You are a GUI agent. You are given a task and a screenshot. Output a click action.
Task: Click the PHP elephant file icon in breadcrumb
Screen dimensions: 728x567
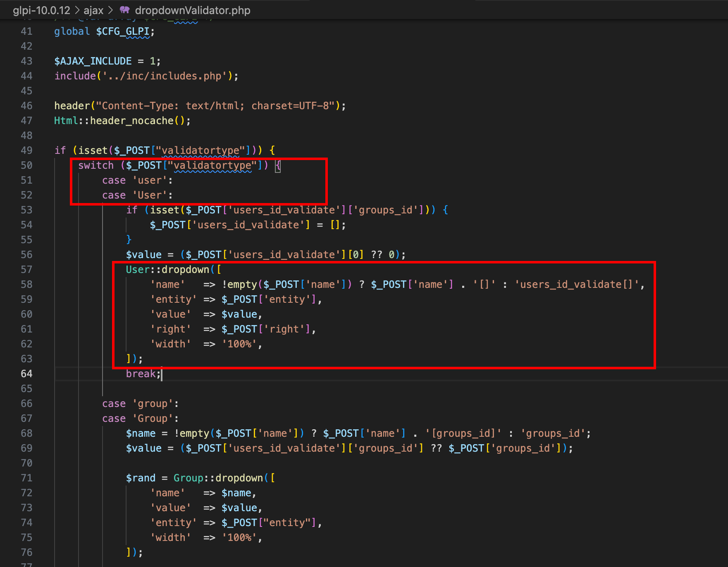(x=124, y=10)
